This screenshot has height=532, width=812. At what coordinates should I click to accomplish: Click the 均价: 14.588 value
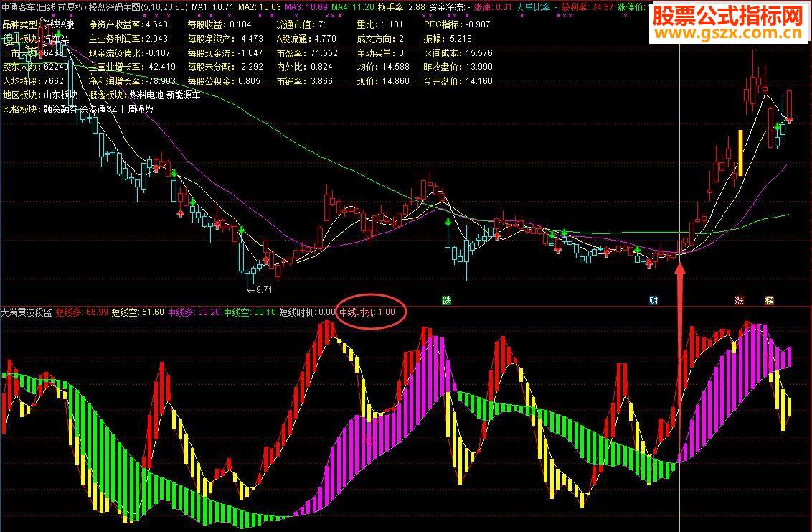click(x=383, y=67)
